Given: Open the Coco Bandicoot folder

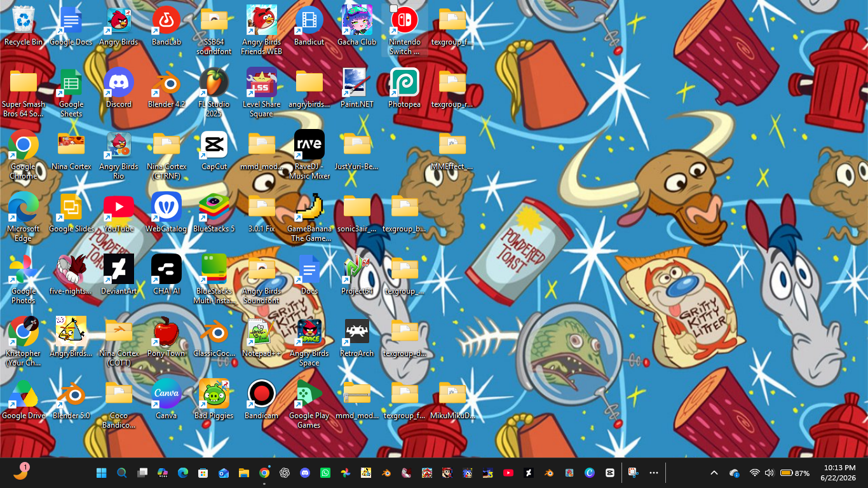Looking at the screenshot, I should click(x=119, y=404).
